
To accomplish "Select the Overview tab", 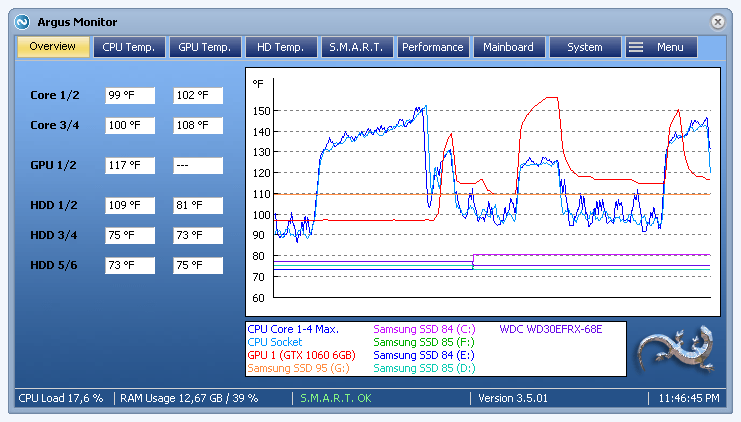I will point(53,47).
